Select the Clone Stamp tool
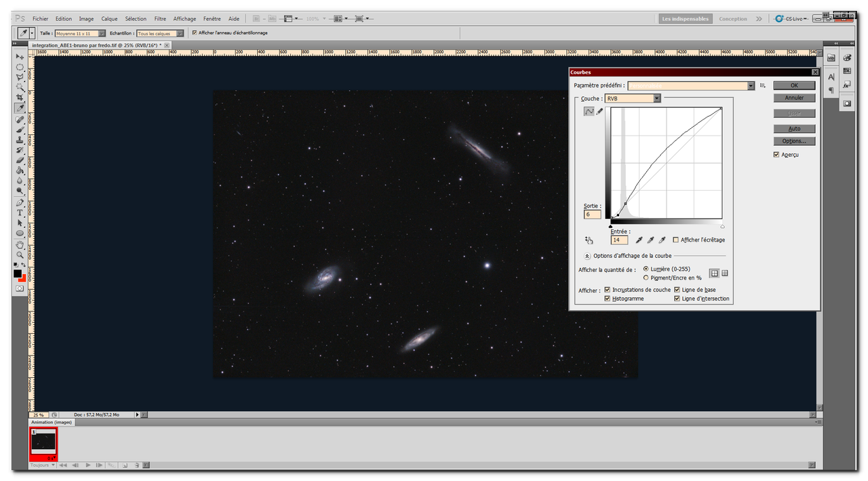 point(20,140)
